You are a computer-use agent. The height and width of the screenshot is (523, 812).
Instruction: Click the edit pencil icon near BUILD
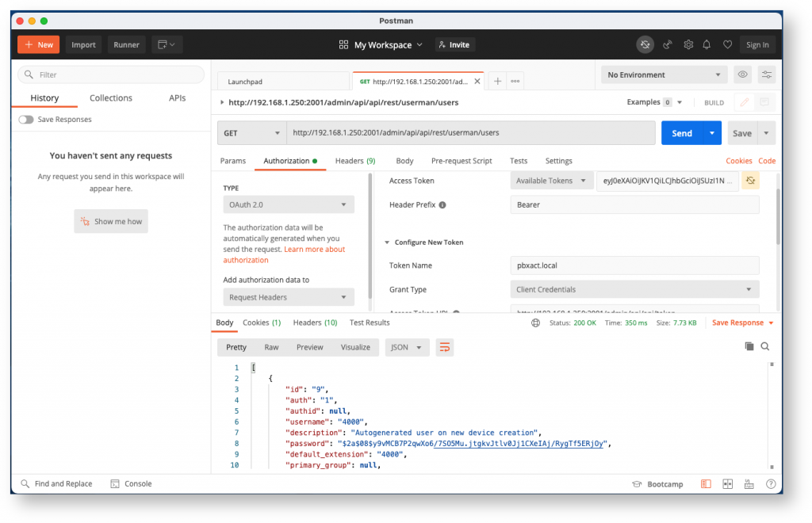pyautogui.click(x=744, y=102)
